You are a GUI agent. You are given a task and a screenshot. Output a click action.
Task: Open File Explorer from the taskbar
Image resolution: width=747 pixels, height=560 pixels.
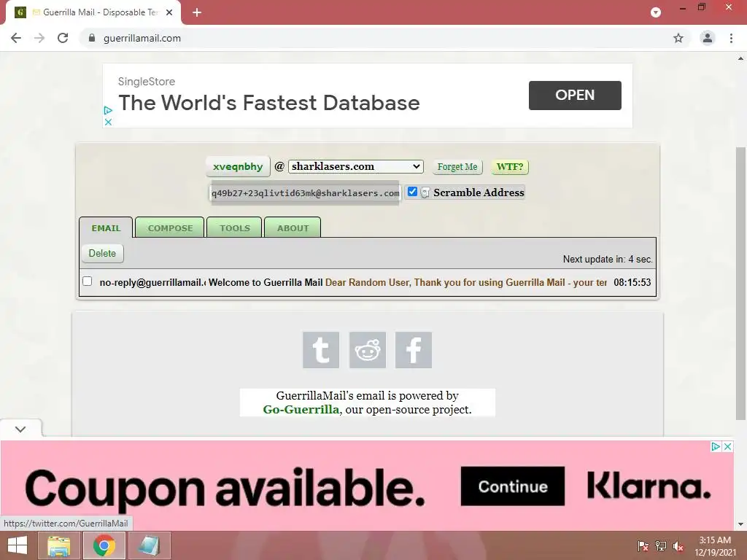point(59,545)
